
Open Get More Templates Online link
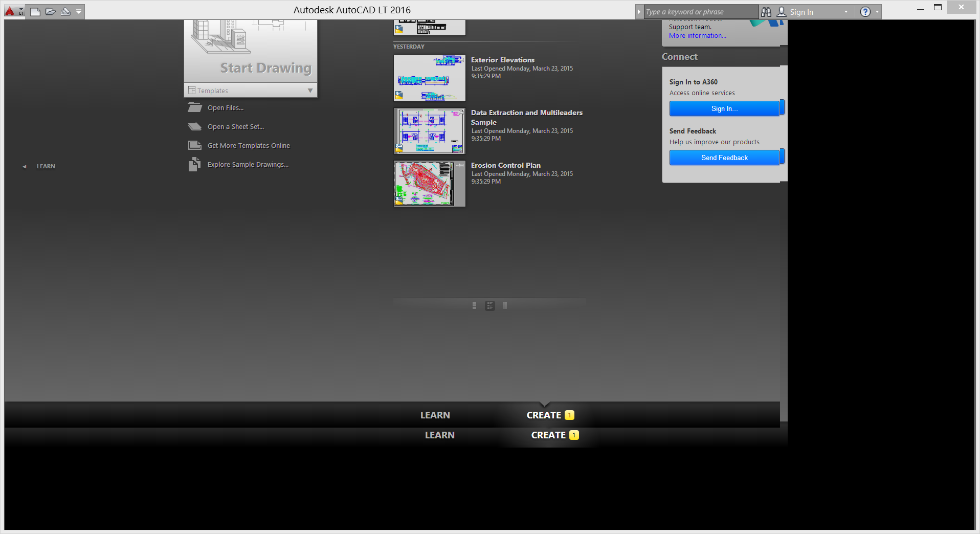249,146
